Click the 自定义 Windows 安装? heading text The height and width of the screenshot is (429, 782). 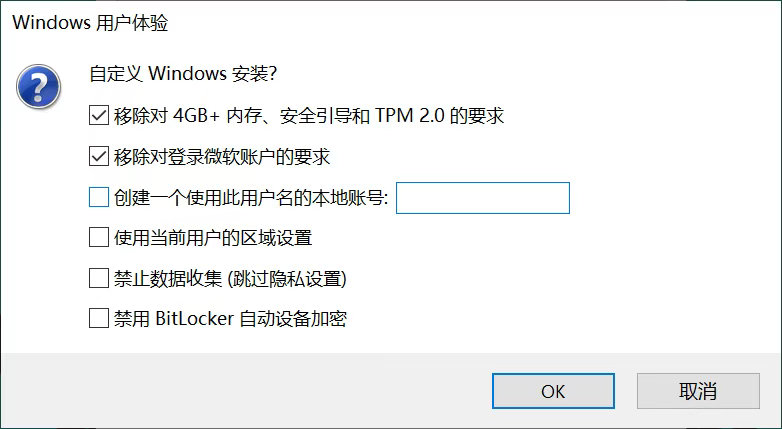pyautogui.click(x=183, y=75)
